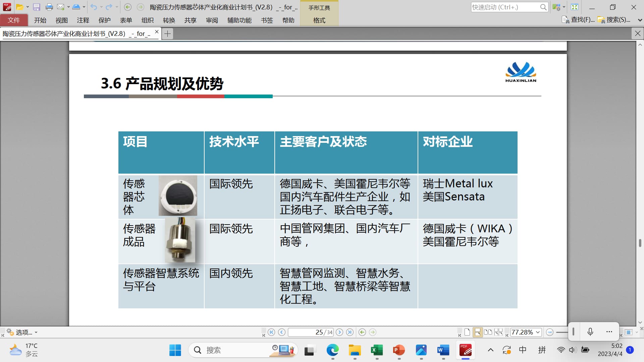Go to the last page button
The width and height of the screenshot is (644, 362).
click(350, 332)
